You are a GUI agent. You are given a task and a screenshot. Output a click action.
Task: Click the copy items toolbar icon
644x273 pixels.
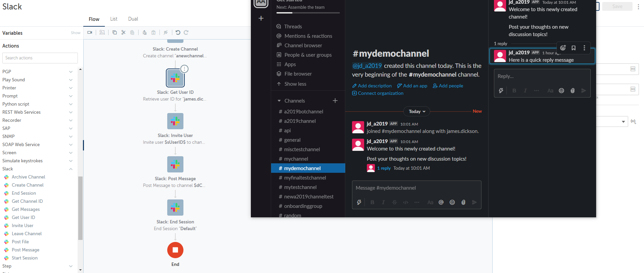[x=115, y=32]
